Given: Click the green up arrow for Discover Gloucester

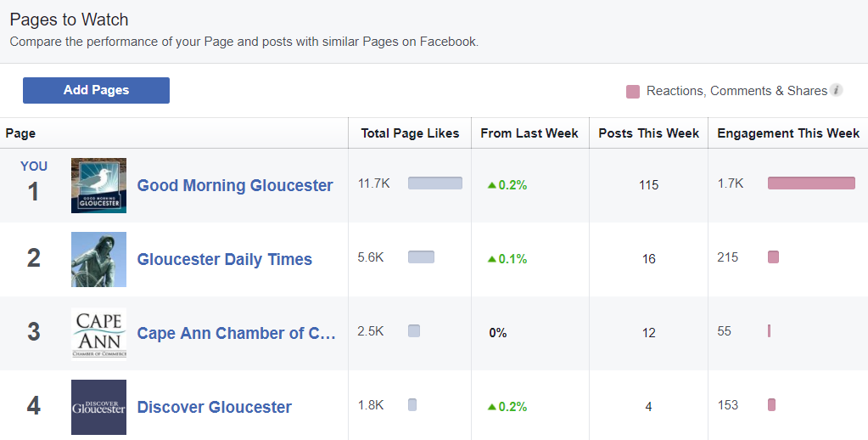Looking at the screenshot, I should 491,407.
